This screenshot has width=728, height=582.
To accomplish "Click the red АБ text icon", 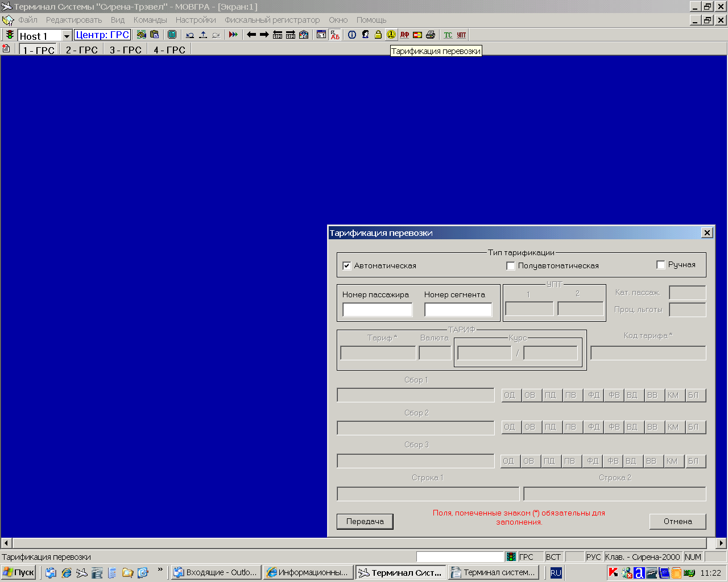I will pyautogui.click(x=334, y=35).
